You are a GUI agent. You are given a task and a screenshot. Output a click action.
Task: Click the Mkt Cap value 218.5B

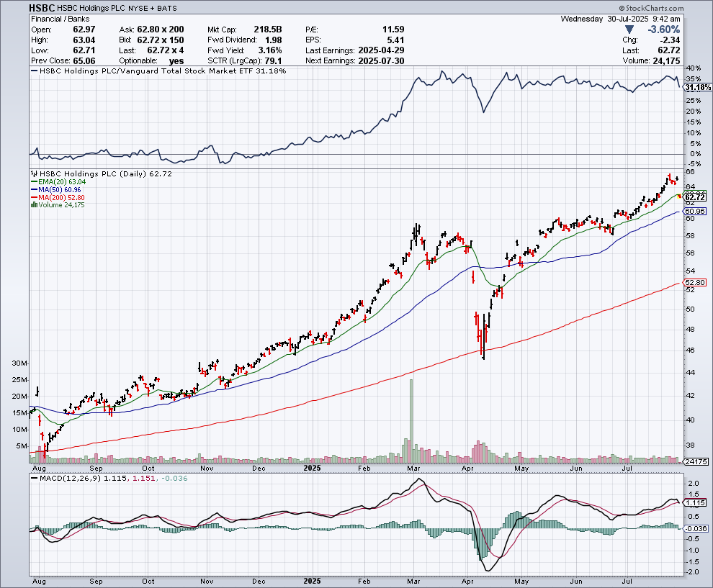pos(268,30)
